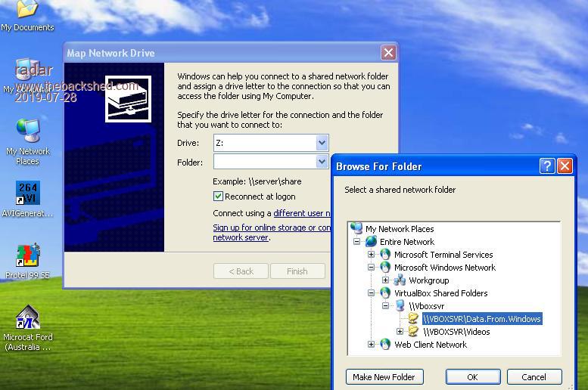
Task: Launch the AVIGenerator desktop shortcut
Action: (x=28, y=193)
